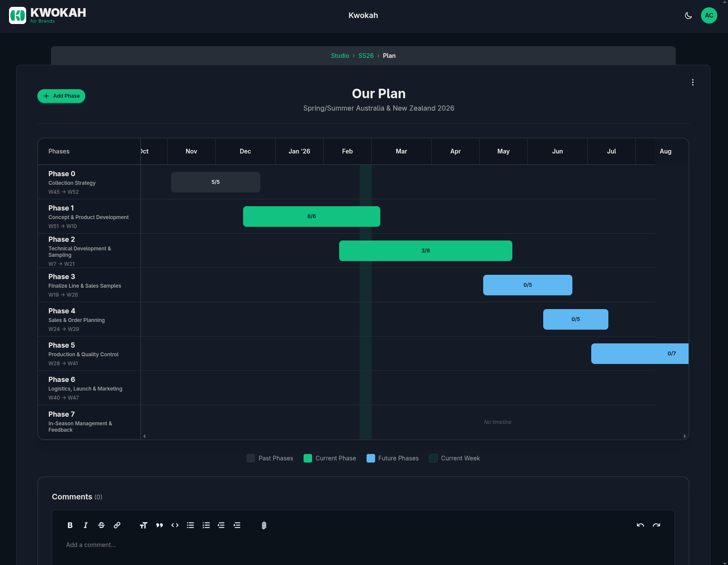The image size is (728, 565).
Task: Open the AC user avatar menu
Action: pyautogui.click(x=709, y=15)
